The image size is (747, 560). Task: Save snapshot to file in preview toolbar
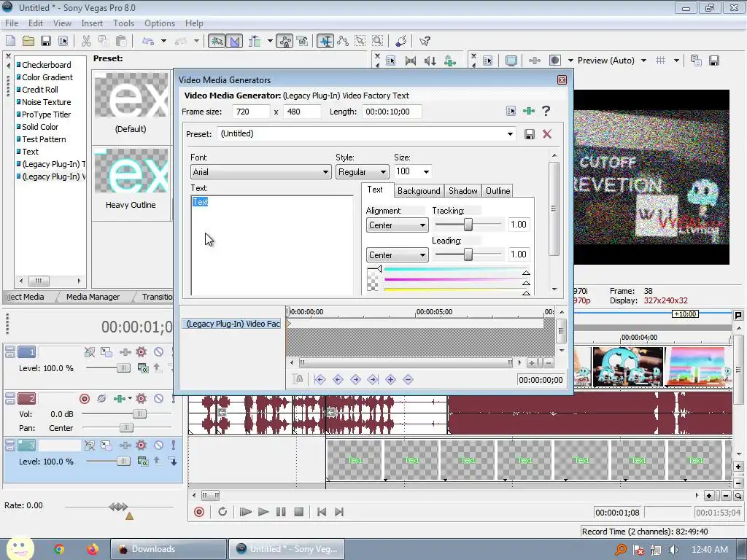(713, 61)
